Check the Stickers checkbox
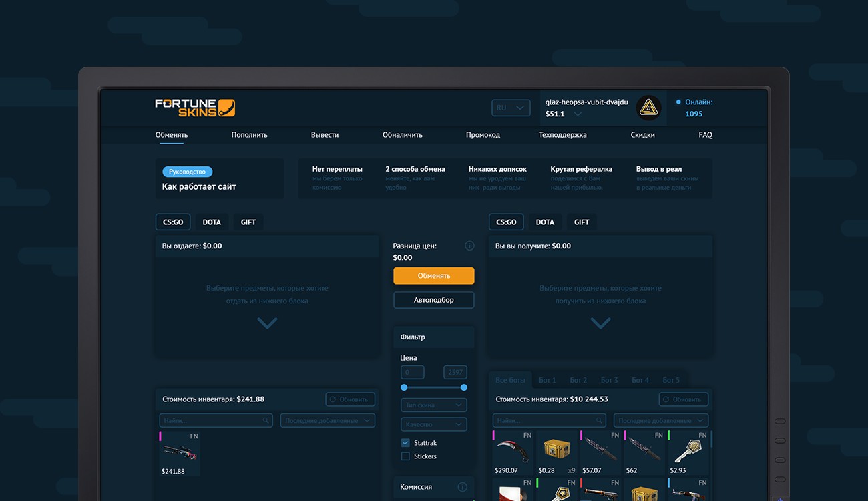The width and height of the screenshot is (868, 501). coord(405,456)
